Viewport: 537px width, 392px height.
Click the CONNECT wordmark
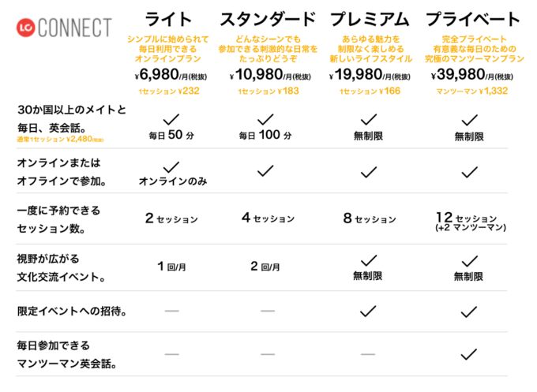point(75,28)
